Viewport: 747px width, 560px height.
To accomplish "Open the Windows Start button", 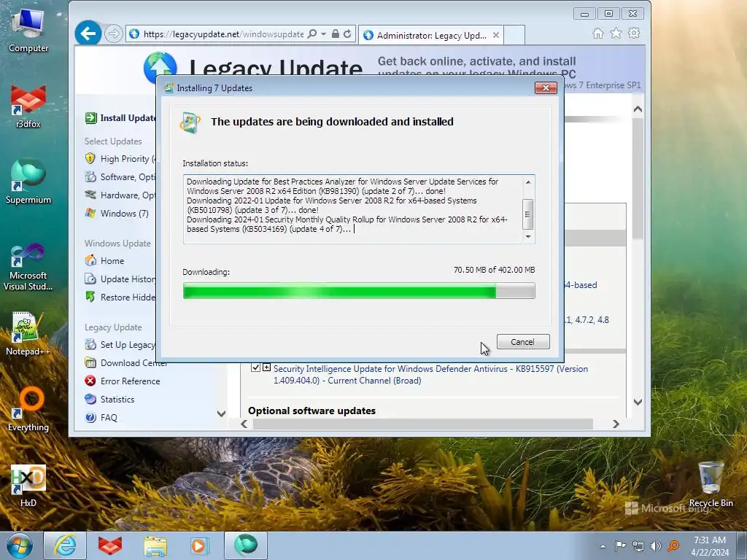I will [x=20, y=545].
